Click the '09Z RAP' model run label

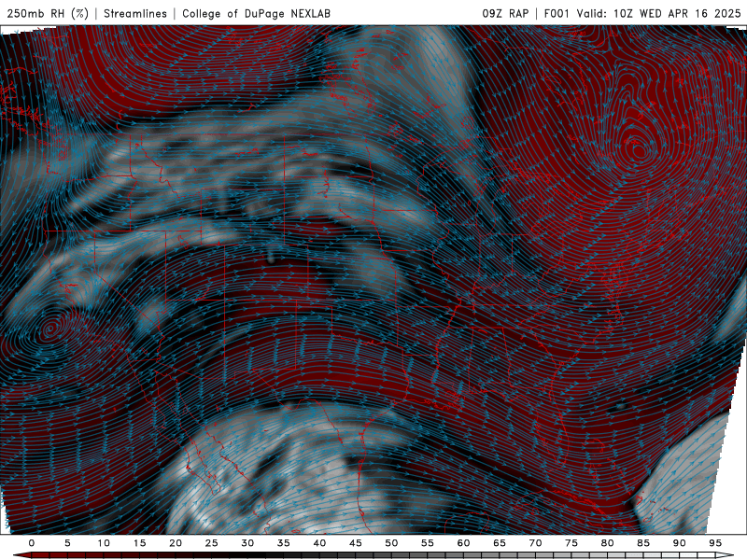pos(505,13)
